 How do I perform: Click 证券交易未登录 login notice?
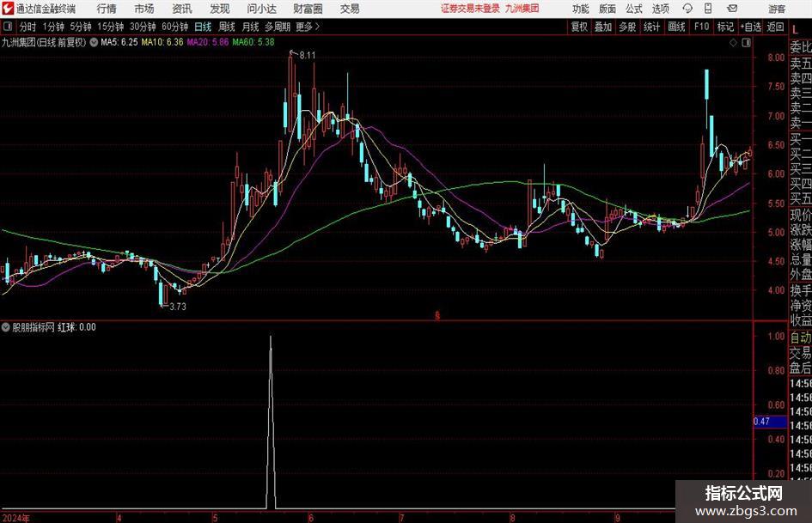click(x=470, y=9)
